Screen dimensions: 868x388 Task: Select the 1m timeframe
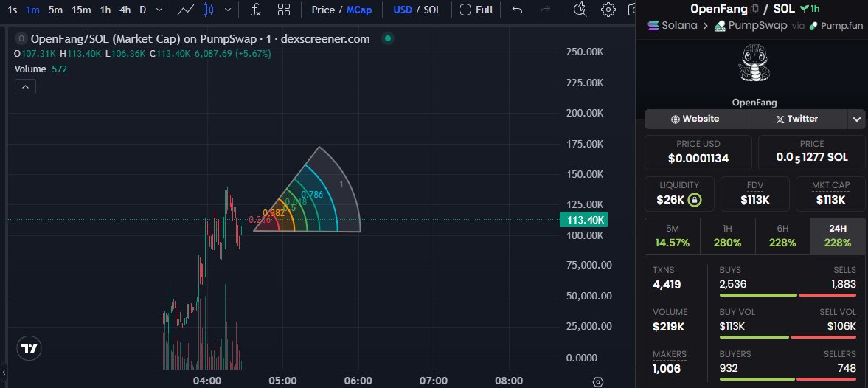[x=32, y=10]
